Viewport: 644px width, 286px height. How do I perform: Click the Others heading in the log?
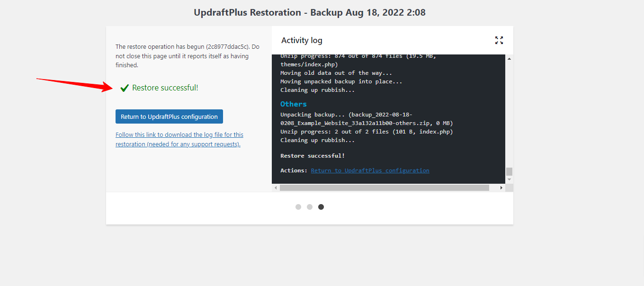pyautogui.click(x=294, y=104)
